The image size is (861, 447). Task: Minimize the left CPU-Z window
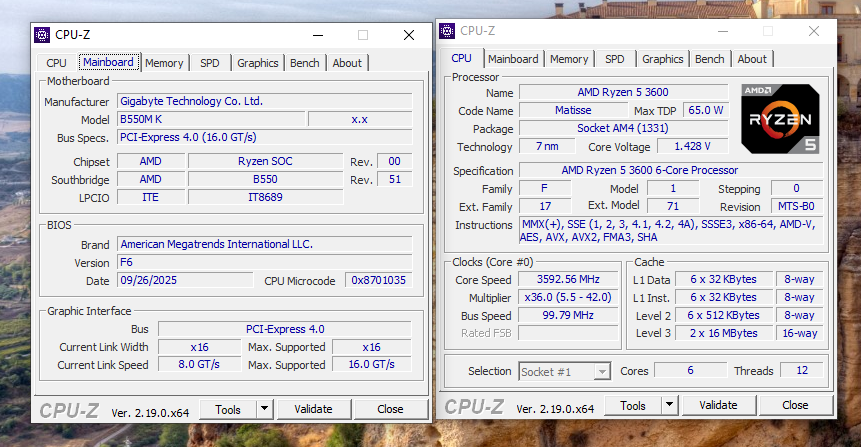(318, 36)
